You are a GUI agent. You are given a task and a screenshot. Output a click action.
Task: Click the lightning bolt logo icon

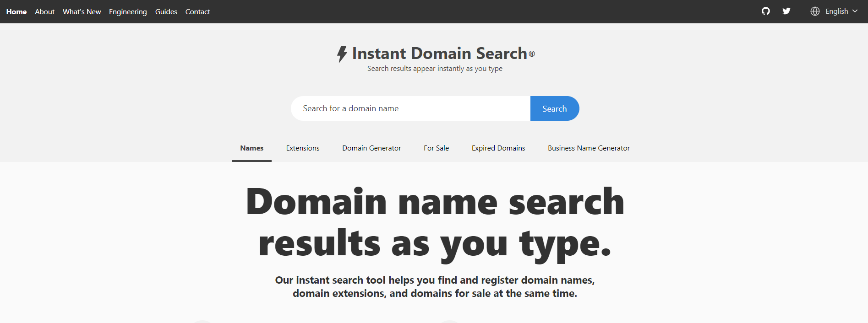(342, 54)
